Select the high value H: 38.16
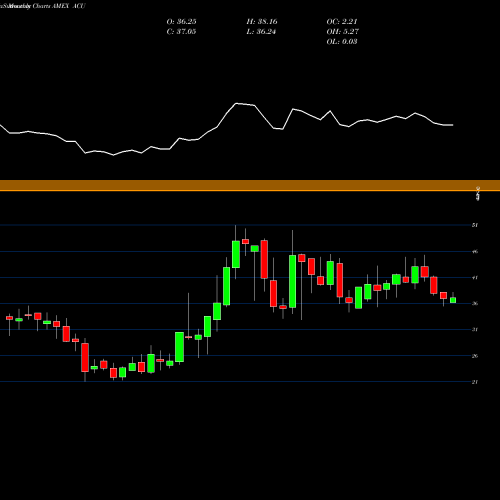 262,22
